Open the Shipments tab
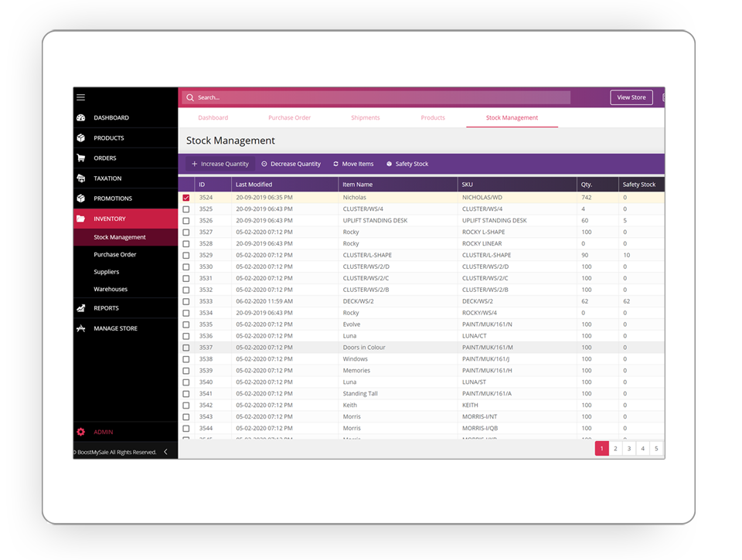 (x=366, y=117)
